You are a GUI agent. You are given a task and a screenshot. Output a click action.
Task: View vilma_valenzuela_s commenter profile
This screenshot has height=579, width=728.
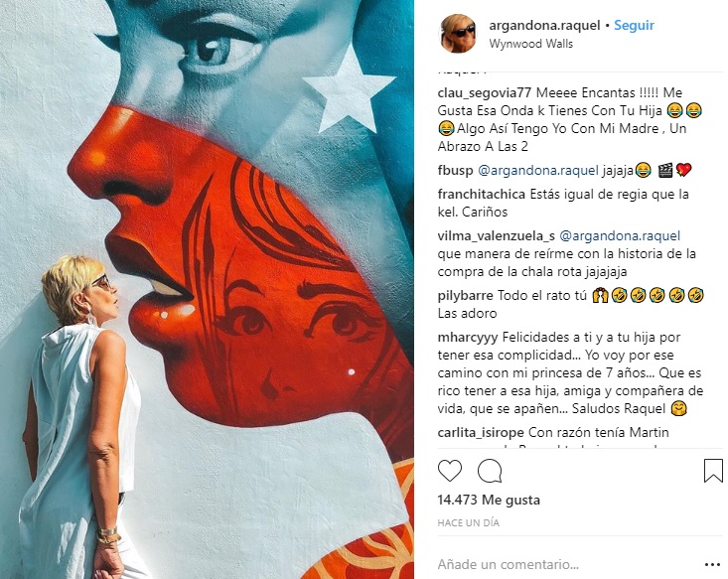click(x=496, y=236)
